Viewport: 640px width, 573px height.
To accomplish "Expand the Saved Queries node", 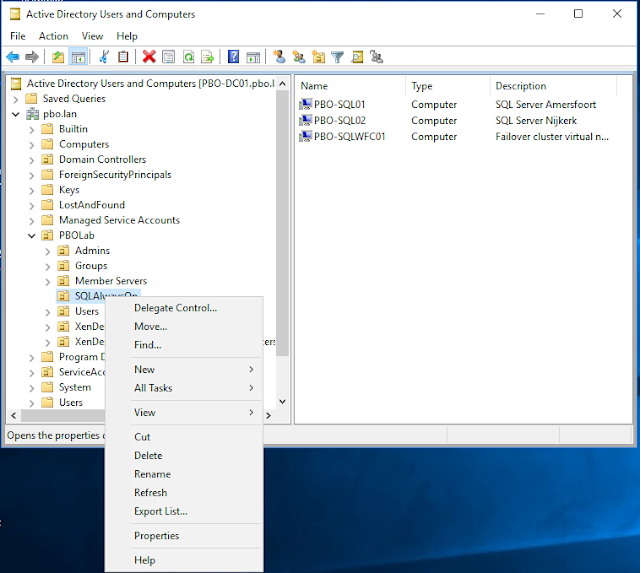I will click(x=16, y=99).
